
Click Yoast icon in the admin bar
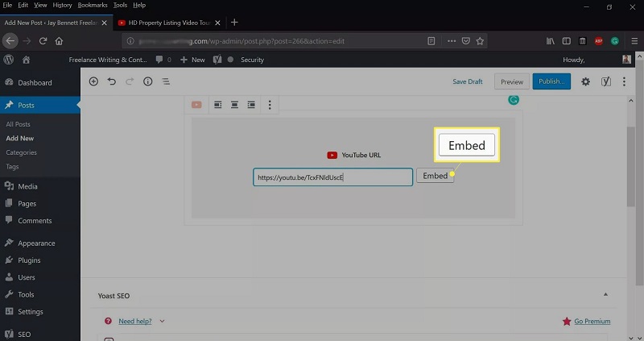pos(217,60)
